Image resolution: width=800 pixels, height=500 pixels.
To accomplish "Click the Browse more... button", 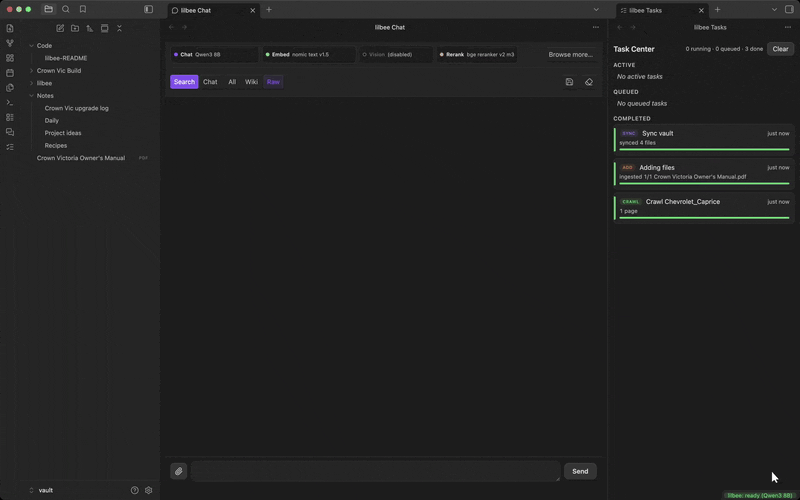I will [x=570, y=55].
